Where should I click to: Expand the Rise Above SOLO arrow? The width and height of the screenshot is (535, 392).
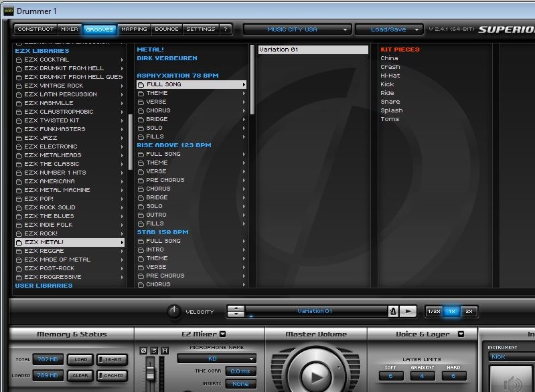point(244,206)
